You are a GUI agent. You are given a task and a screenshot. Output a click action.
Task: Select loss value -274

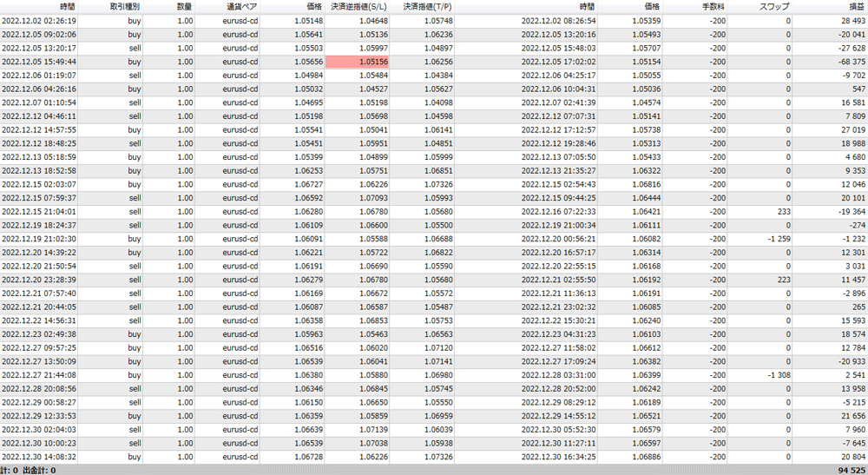(858, 225)
